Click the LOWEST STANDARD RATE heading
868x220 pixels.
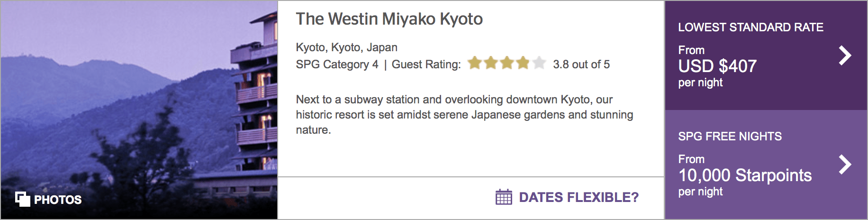(750, 27)
